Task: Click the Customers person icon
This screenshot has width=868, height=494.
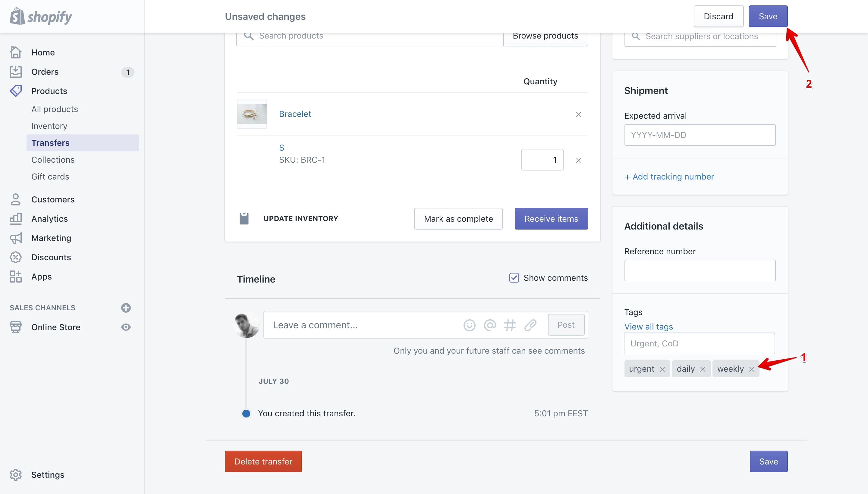Action: (x=16, y=199)
